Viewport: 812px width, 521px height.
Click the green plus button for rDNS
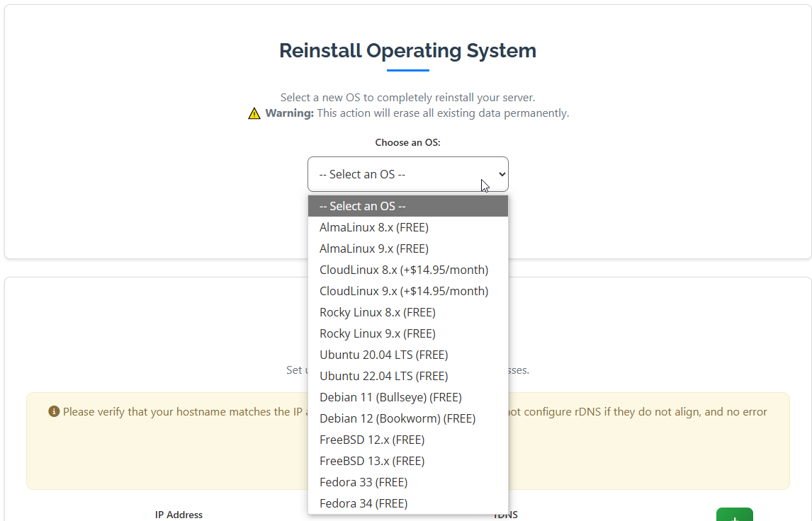click(734, 515)
